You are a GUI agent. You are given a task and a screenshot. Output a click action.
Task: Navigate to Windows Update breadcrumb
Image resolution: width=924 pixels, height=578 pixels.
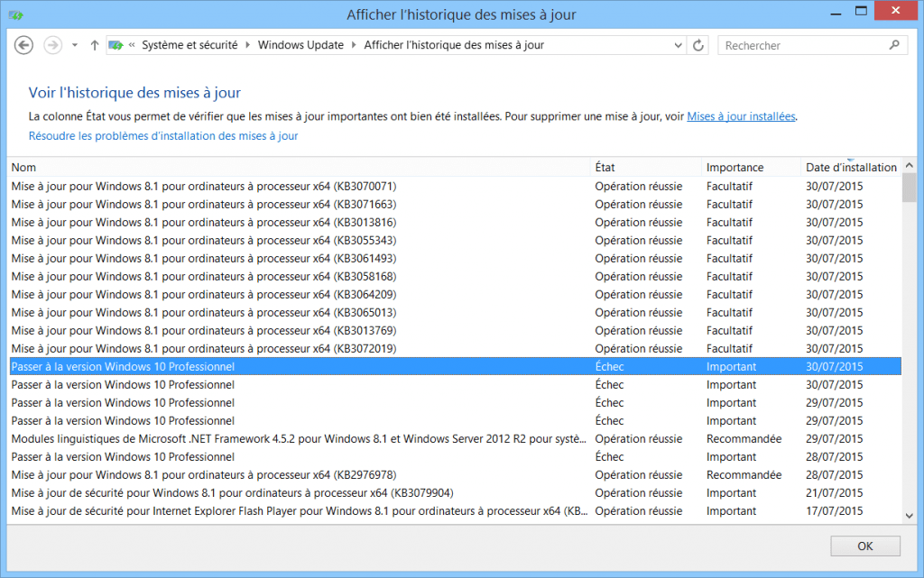point(300,45)
